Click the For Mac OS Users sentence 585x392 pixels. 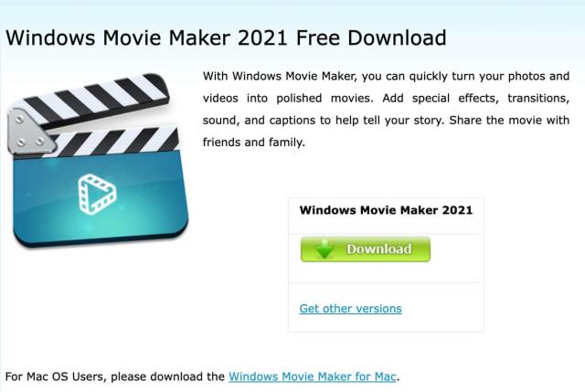[202, 376]
